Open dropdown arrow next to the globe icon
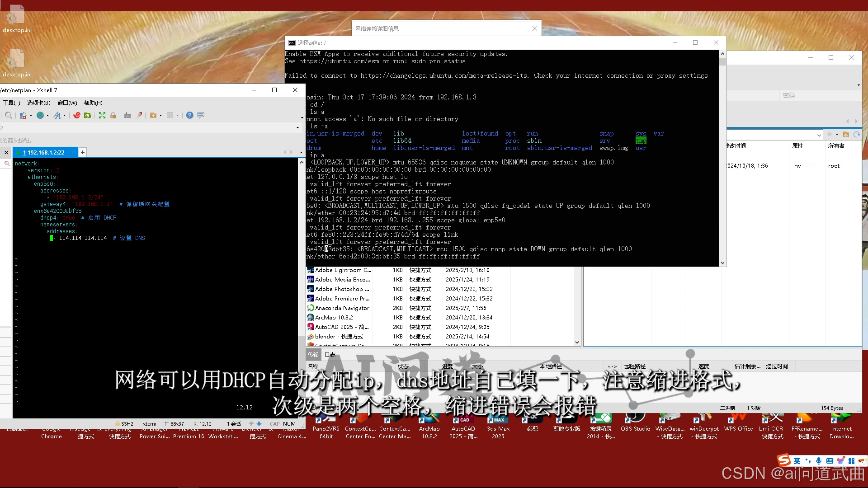 click(47, 116)
